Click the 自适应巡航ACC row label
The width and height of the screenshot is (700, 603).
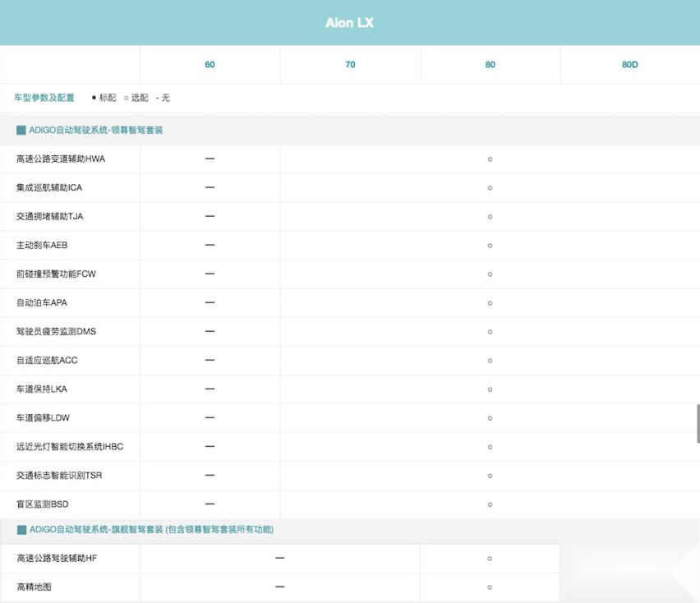pyautogui.click(x=47, y=361)
